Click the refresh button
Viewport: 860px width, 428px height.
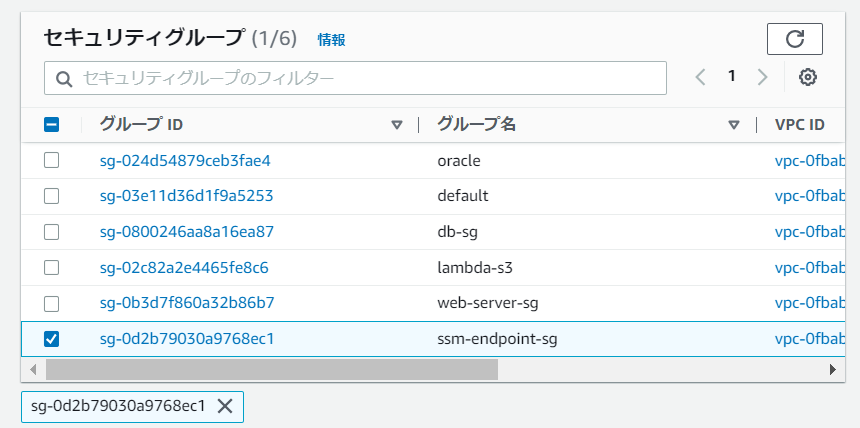pos(794,39)
